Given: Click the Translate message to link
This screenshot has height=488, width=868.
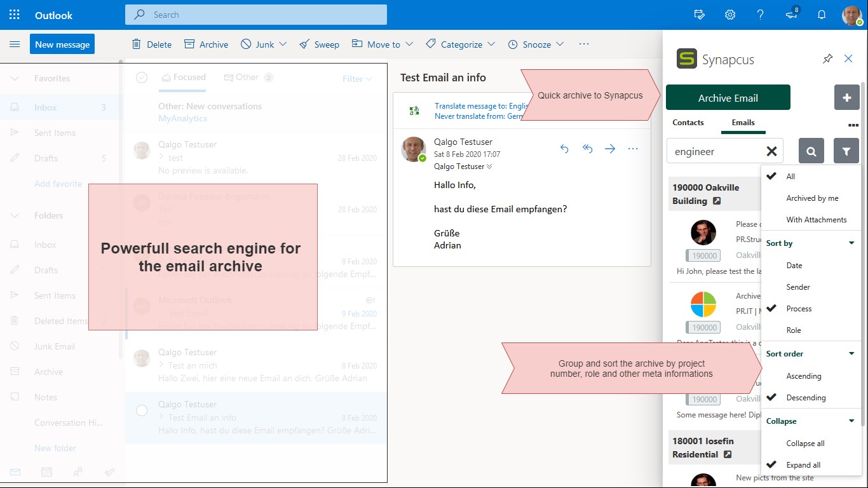Looking at the screenshot, I should click(482, 106).
